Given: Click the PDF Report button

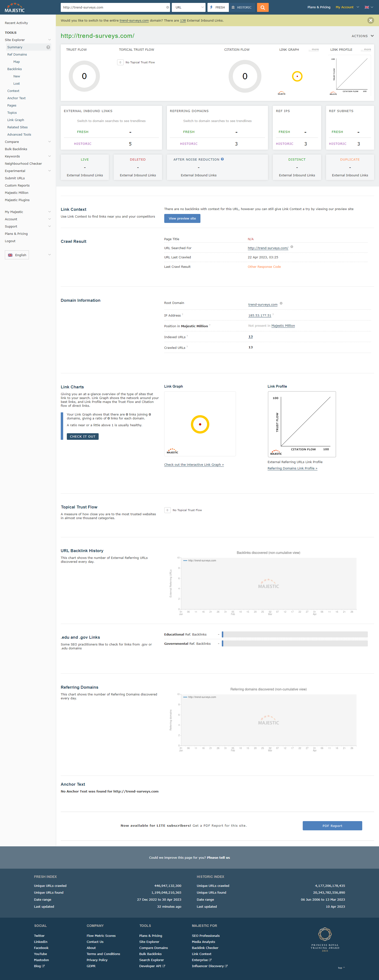Looking at the screenshot, I should point(332,825).
